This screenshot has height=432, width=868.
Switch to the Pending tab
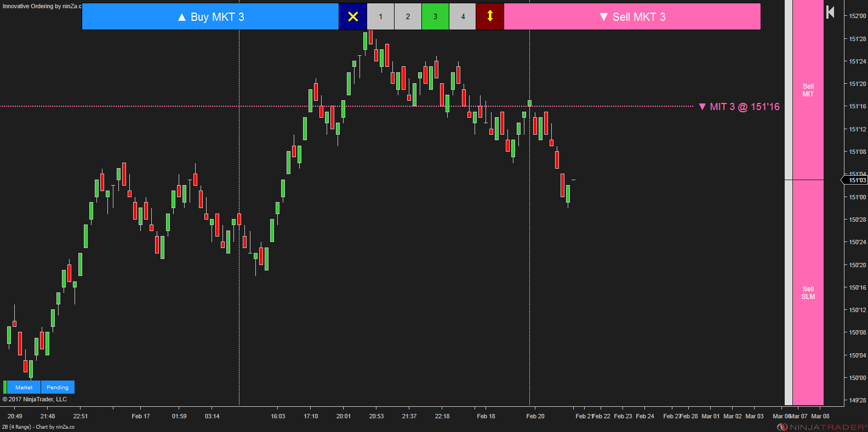tap(58, 387)
